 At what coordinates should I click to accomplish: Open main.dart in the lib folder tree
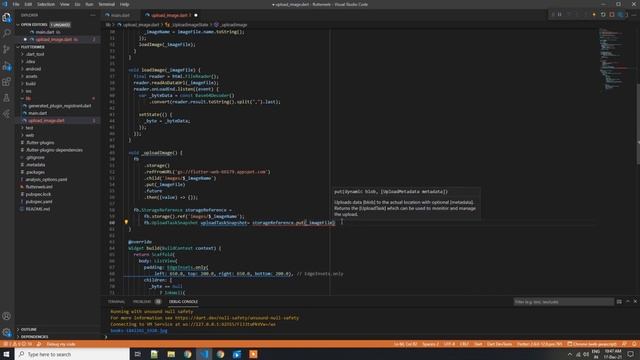coord(38,113)
